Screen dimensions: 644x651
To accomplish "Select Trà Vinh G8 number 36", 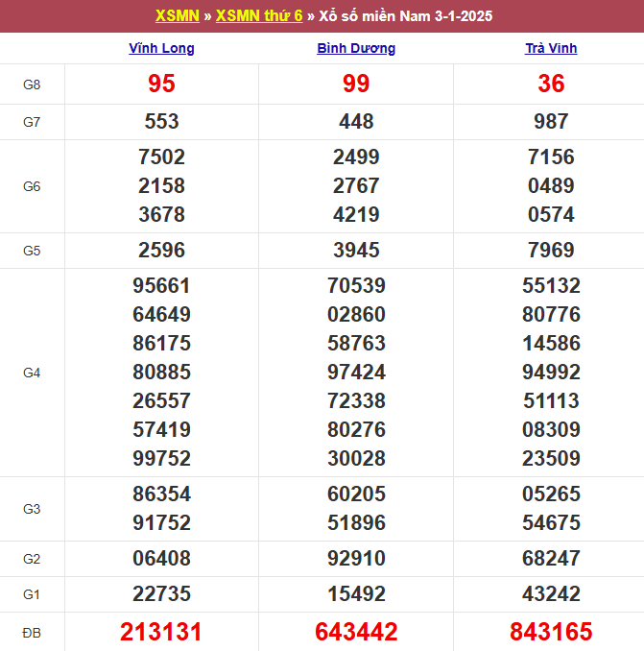I will coord(551,84).
